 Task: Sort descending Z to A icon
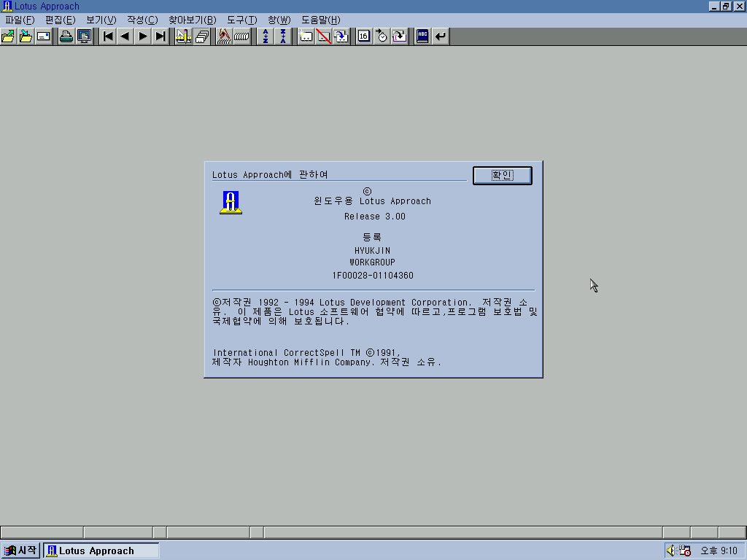coord(283,36)
